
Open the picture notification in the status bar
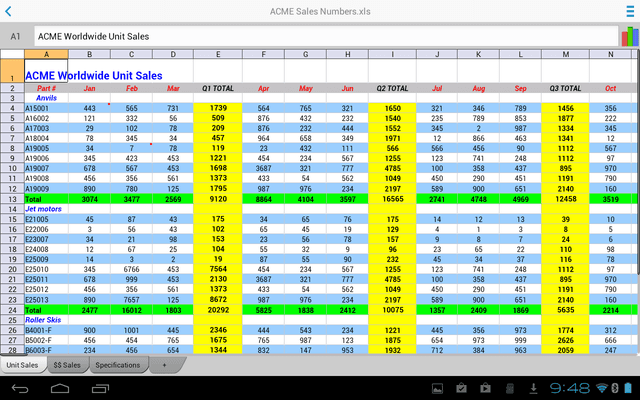(x=438, y=388)
